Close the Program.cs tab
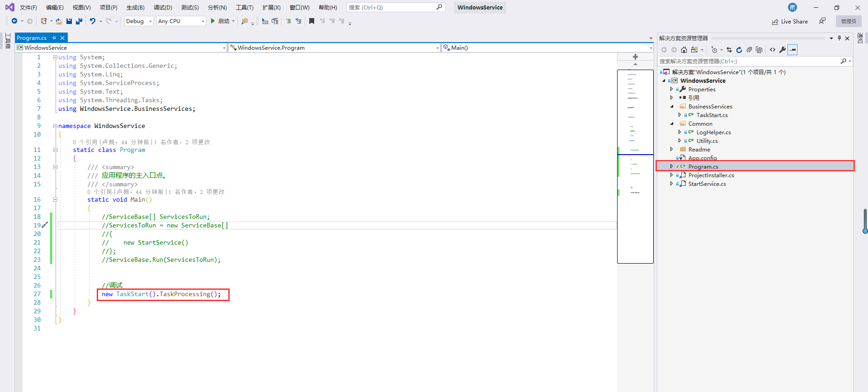868x392 pixels. 62,38
